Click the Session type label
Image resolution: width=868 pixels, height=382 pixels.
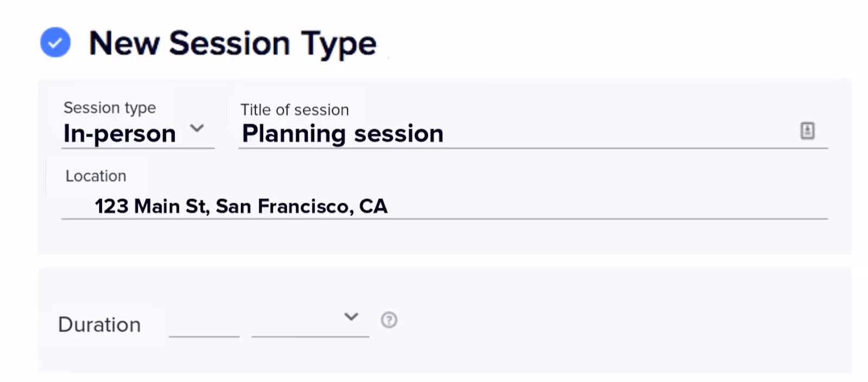(x=110, y=107)
